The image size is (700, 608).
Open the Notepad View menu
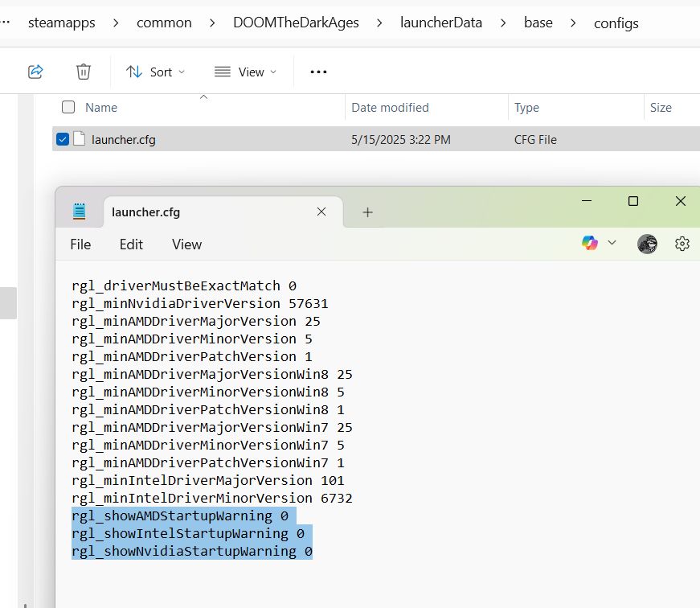(x=186, y=244)
